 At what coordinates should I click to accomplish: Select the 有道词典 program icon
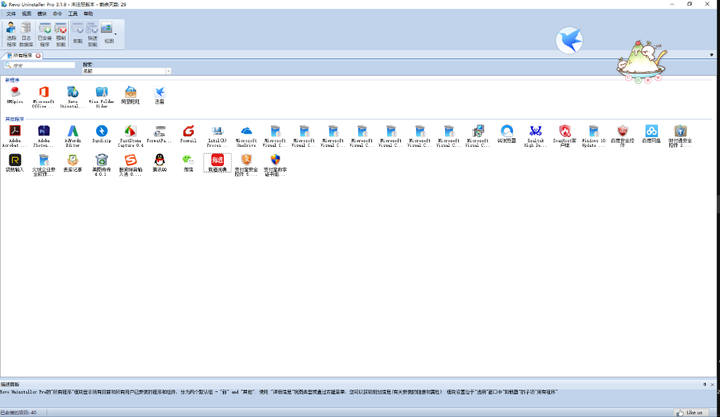[x=217, y=163]
